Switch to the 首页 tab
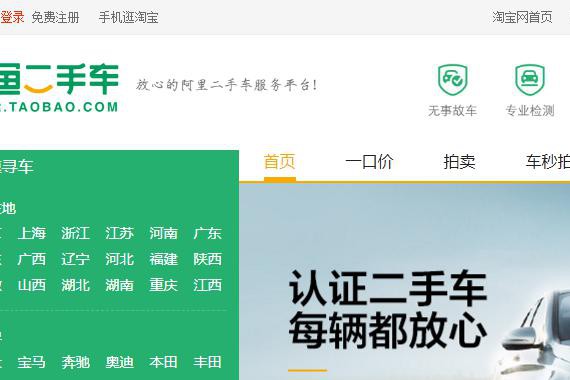Image resolution: width=570 pixels, height=380 pixels. tap(280, 162)
